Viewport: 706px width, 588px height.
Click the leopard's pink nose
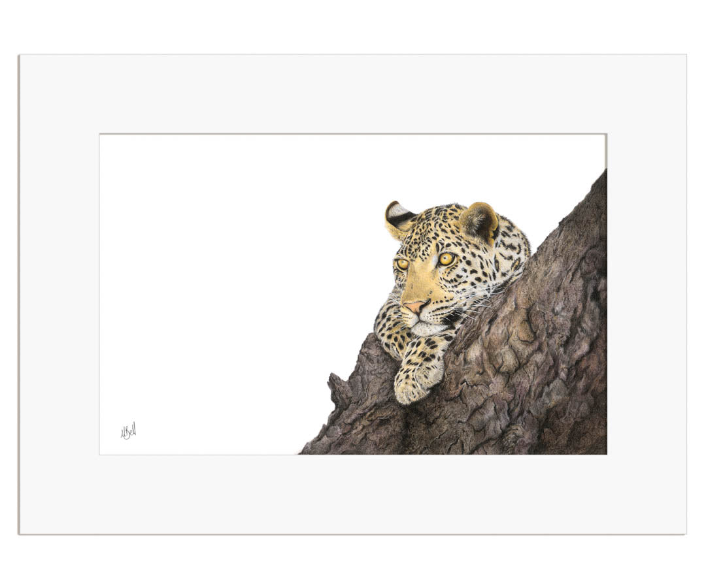(416, 307)
